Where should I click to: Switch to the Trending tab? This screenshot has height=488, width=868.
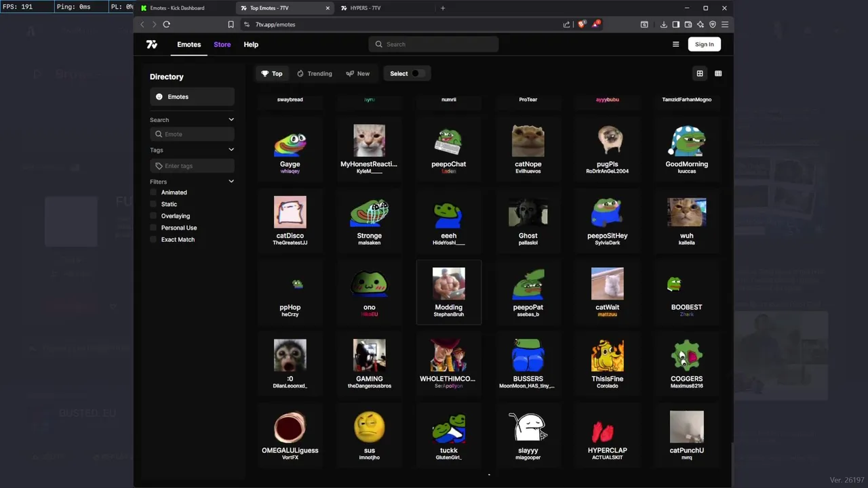click(x=315, y=73)
